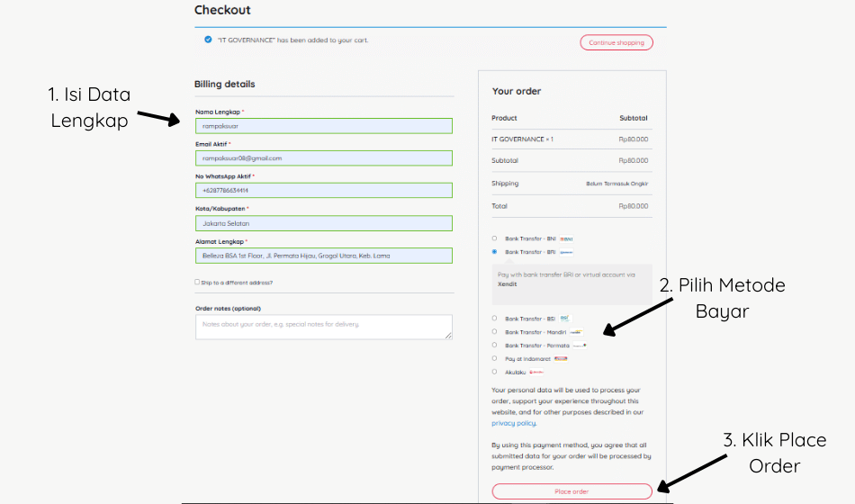Click the BSI bank logo icon
The height and width of the screenshot is (504, 855).
click(x=565, y=318)
